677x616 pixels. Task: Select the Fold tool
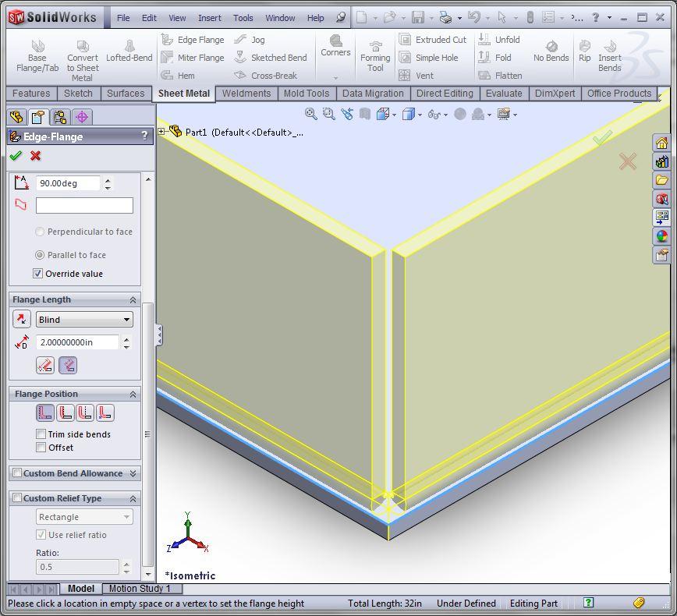click(x=495, y=58)
